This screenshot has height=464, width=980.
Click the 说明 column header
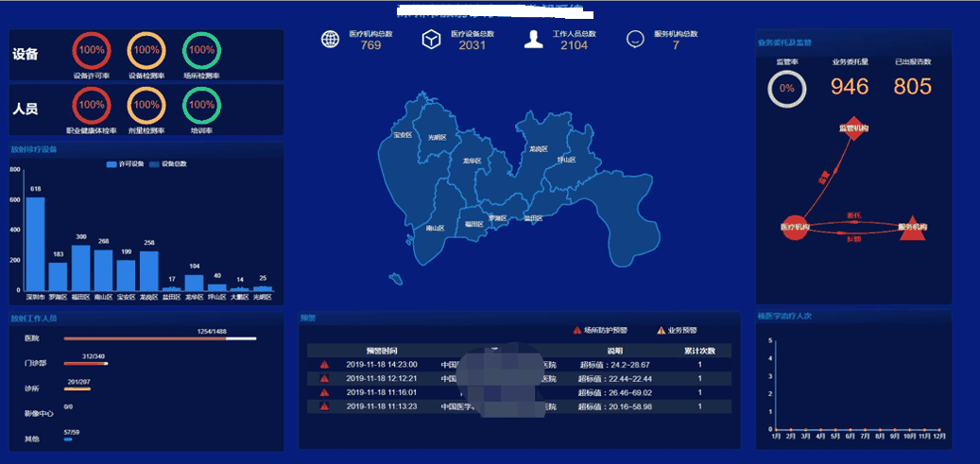click(x=615, y=351)
